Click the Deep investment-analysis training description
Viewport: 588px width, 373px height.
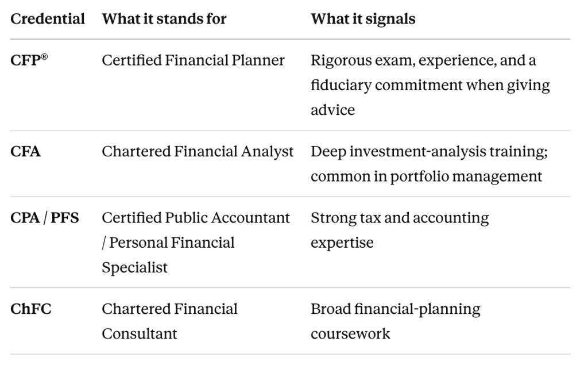[429, 164]
